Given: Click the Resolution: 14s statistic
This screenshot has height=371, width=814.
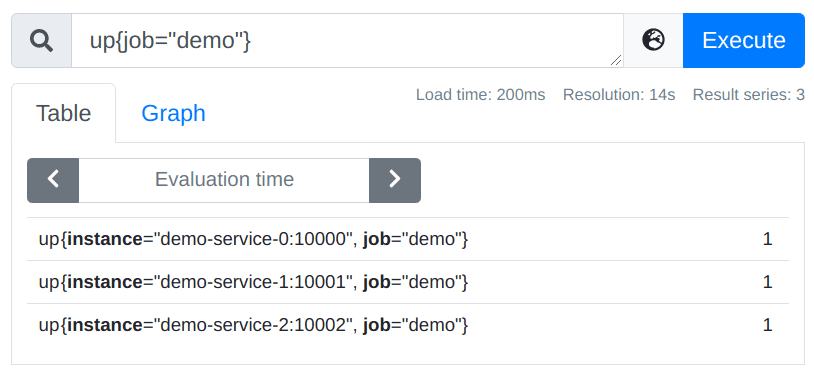Looking at the screenshot, I should tap(619, 95).
